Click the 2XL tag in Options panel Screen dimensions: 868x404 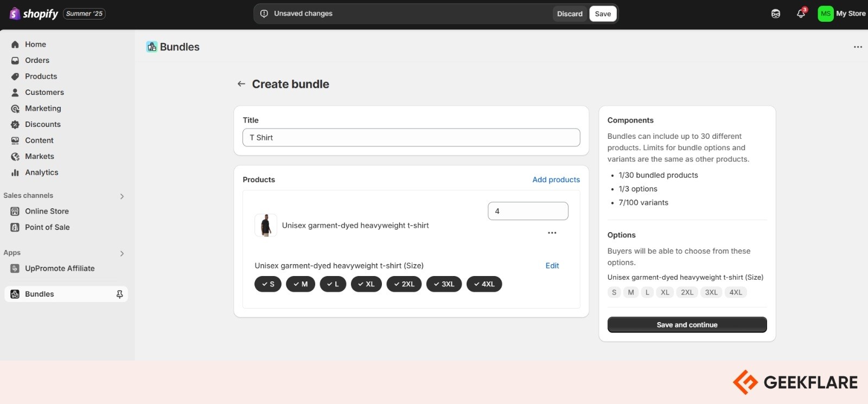tap(687, 293)
